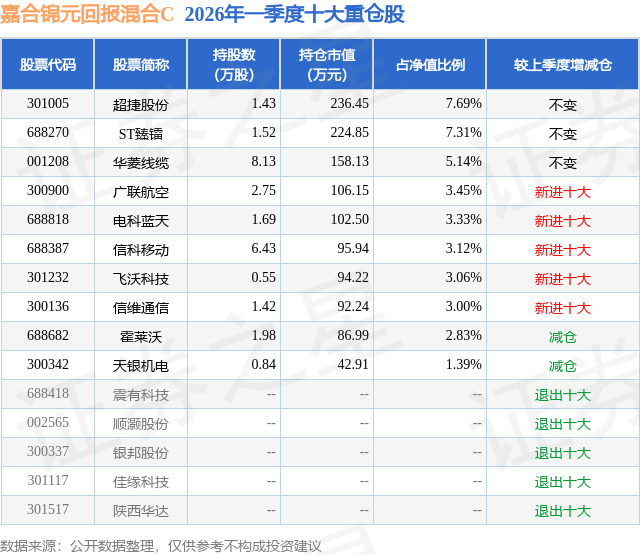Click shares held 6.43
This screenshot has height=555, width=640.
coord(263,249)
